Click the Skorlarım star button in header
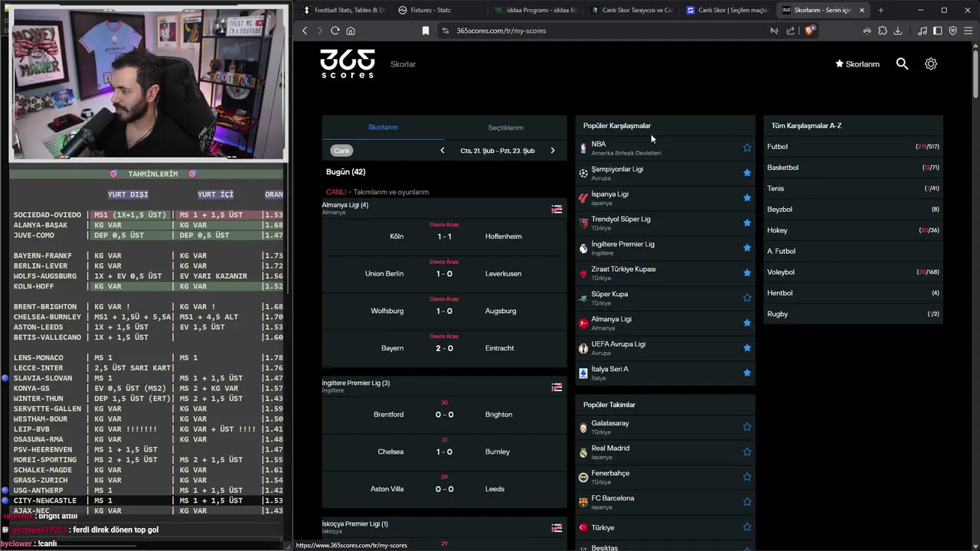The width and height of the screenshot is (980, 551). [x=857, y=64]
